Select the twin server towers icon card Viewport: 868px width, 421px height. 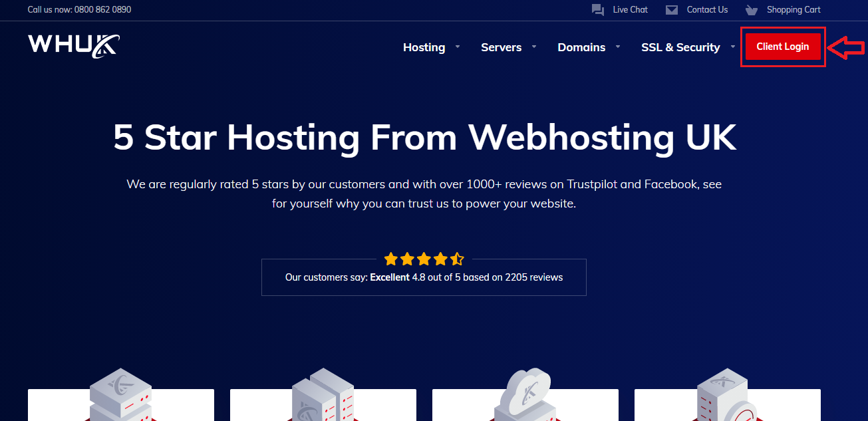point(323,396)
